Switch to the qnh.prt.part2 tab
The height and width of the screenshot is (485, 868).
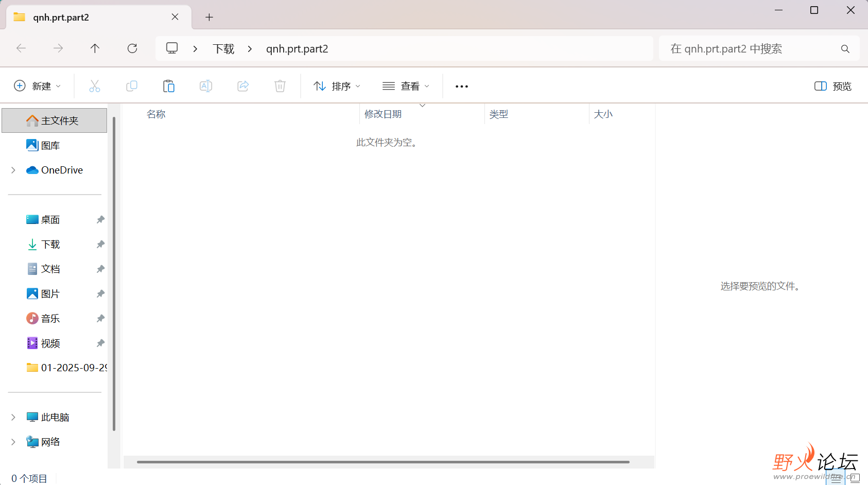click(77, 17)
